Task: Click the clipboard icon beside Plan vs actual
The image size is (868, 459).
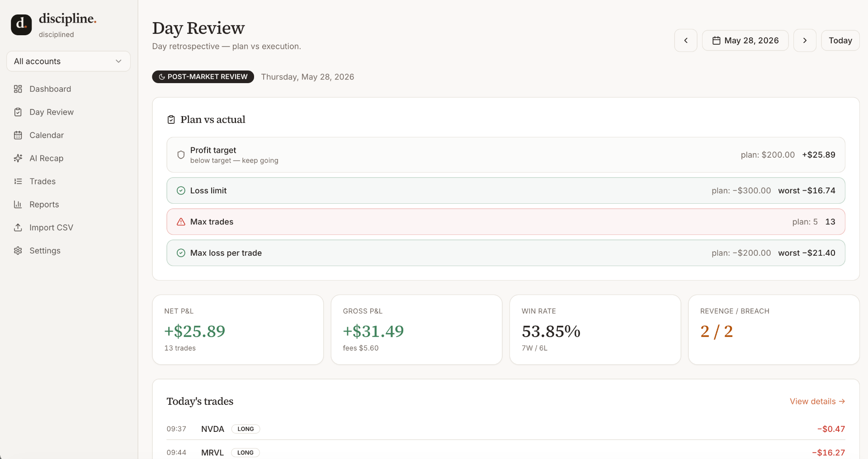Action: tap(171, 120)
